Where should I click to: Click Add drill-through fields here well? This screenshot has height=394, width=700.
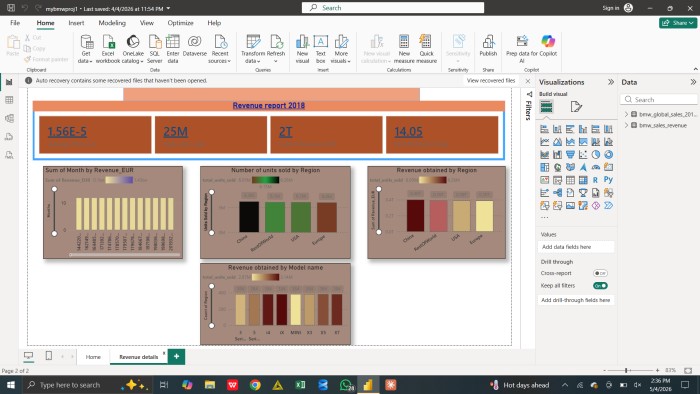(x=575, y=300)
